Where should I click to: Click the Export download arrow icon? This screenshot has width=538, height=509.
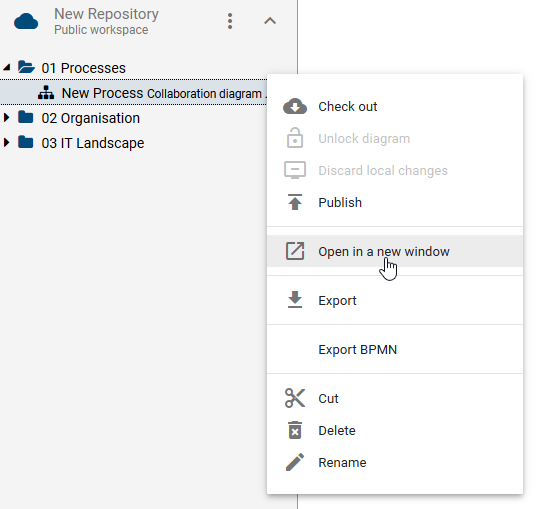tap(295, 300)
